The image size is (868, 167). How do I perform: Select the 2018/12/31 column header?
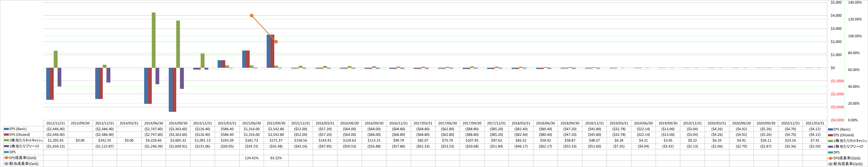point(594,123)
